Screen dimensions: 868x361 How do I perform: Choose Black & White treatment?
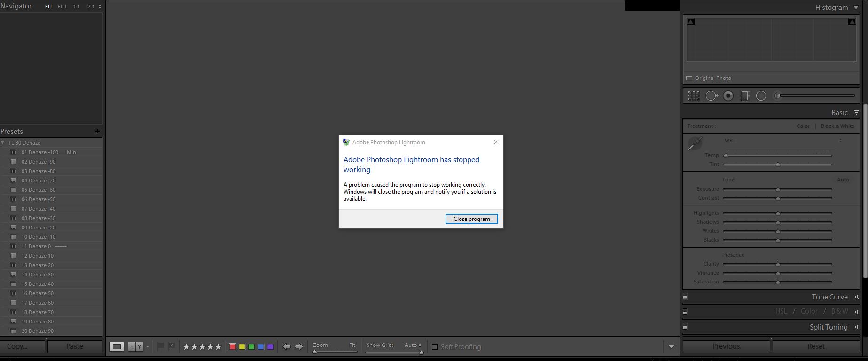point(837,126)
